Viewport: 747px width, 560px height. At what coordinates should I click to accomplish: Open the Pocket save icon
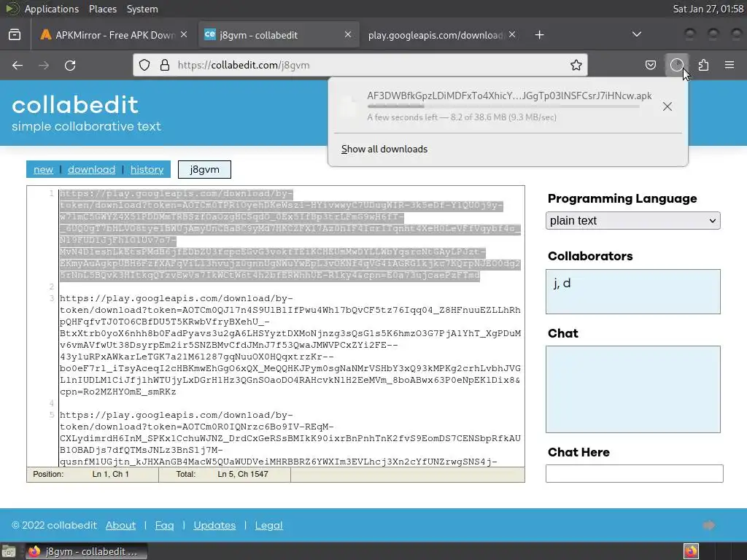[x=650, y=65]
